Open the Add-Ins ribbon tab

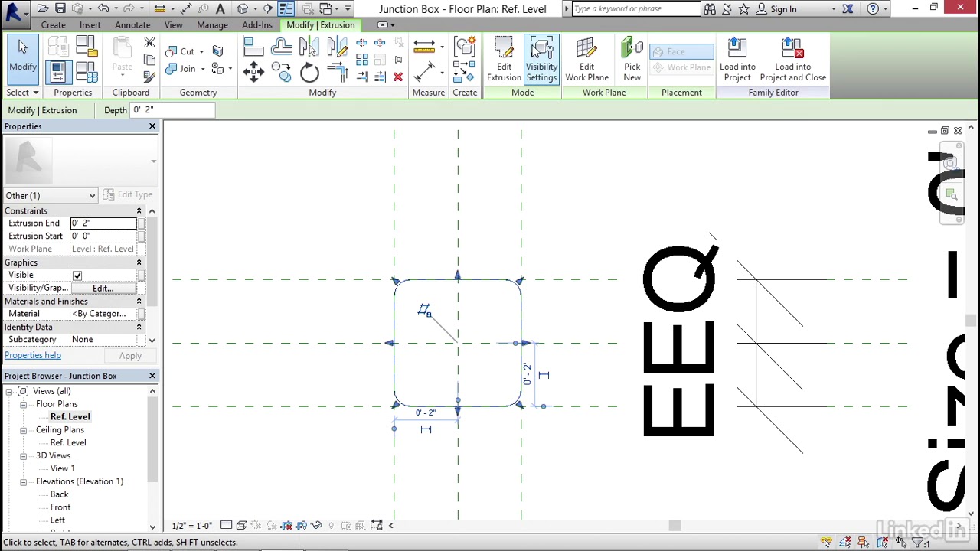257,25
